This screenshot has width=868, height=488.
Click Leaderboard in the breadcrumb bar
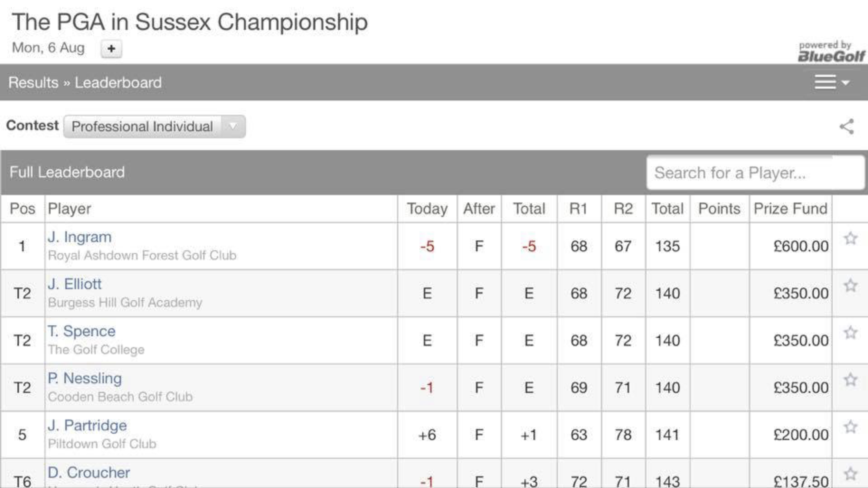point(118,83)
